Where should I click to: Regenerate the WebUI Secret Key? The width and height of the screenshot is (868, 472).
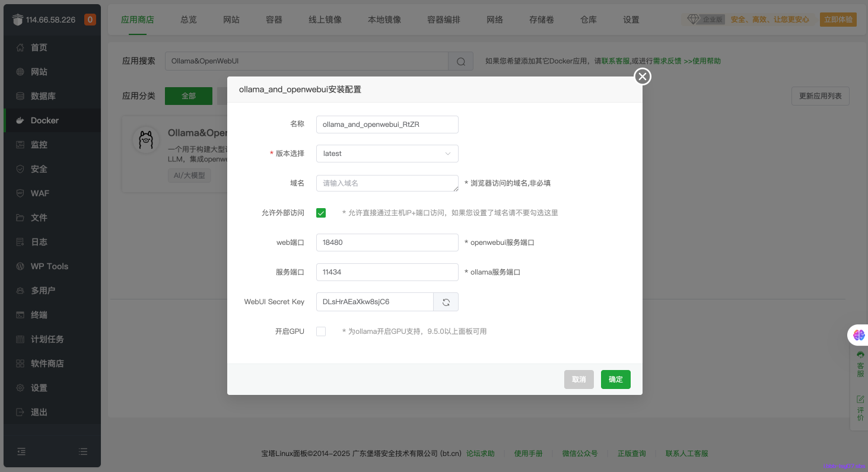click(x=446, y=302)
